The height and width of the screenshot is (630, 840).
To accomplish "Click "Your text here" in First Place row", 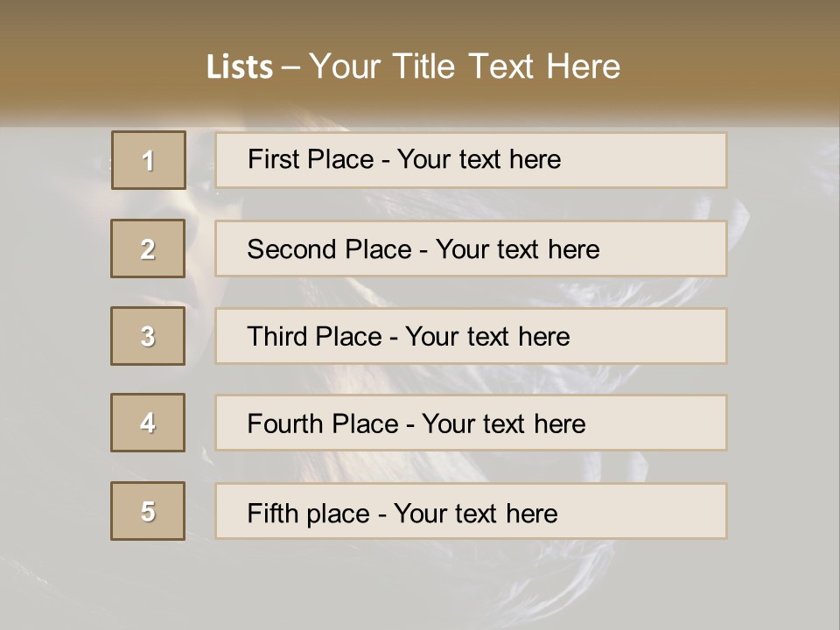I will click(479, 159).
